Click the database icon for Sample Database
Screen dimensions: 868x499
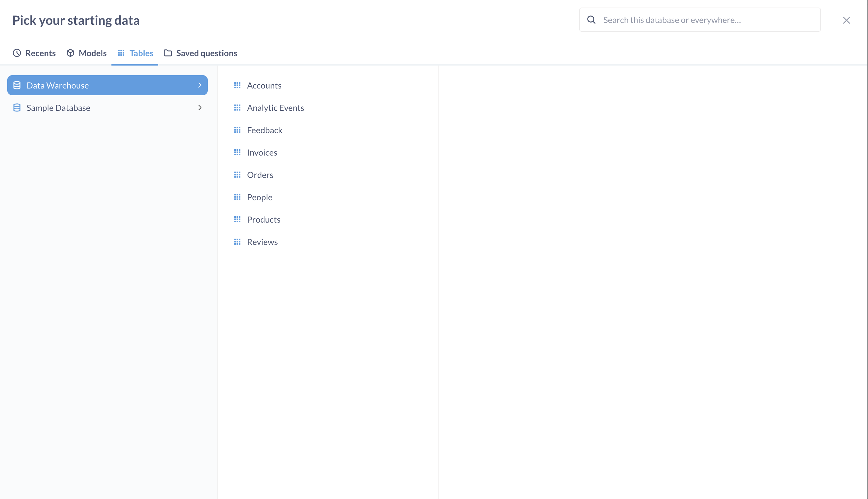coord(17,107)
